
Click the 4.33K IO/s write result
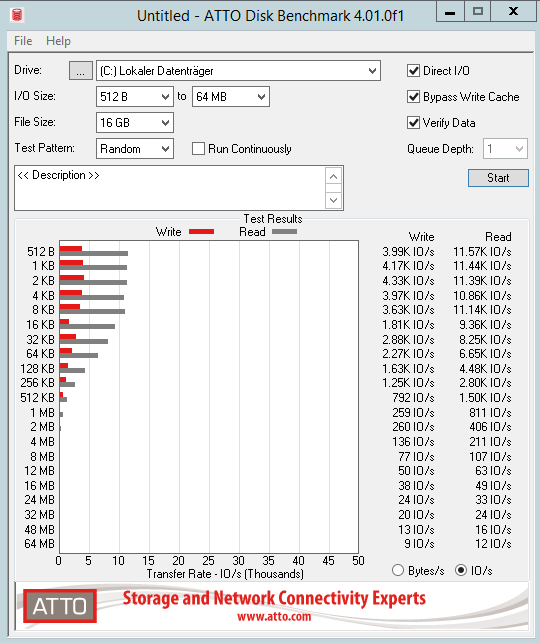[x=408, y=281]
